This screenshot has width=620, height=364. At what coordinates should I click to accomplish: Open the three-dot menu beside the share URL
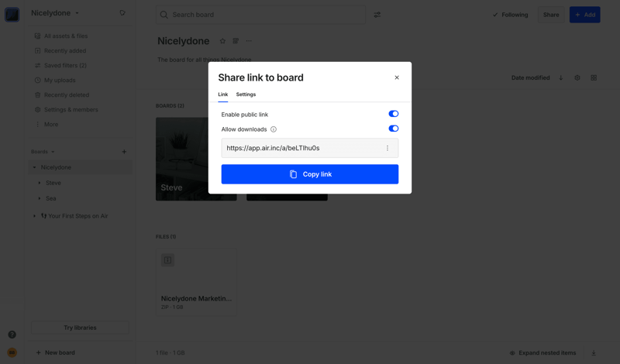click(387, 148)
